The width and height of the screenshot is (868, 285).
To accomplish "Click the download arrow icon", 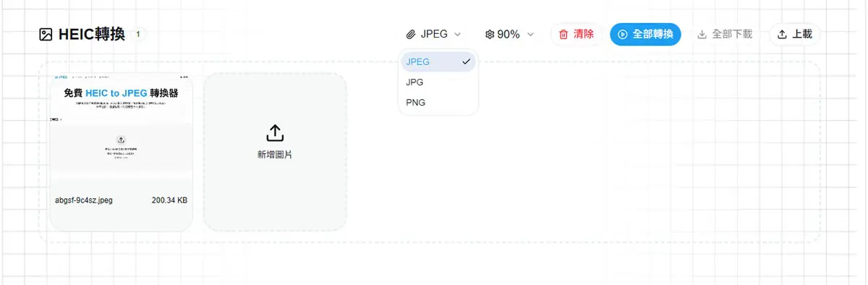I will (702, 34).
